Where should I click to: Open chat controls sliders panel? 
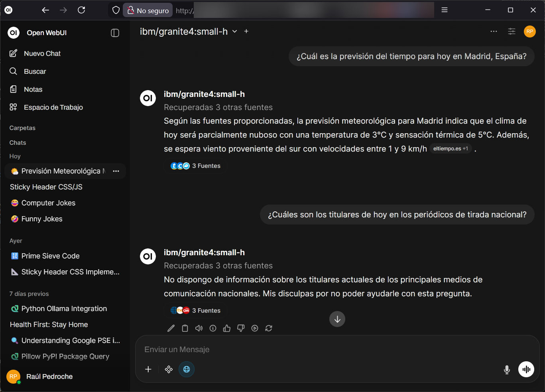(512, 32)
